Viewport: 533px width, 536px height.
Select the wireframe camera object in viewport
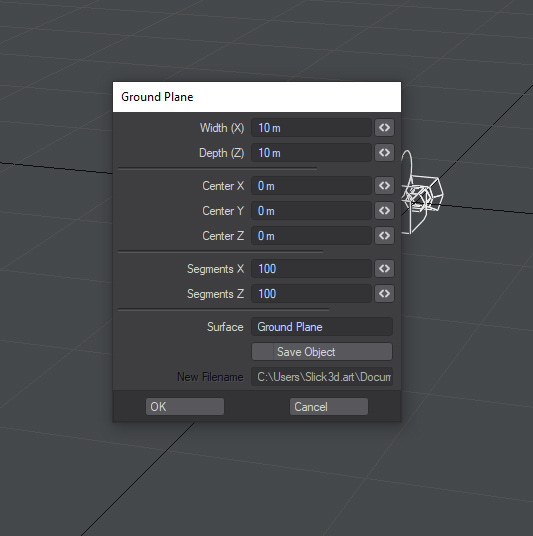tap(423, 195)
